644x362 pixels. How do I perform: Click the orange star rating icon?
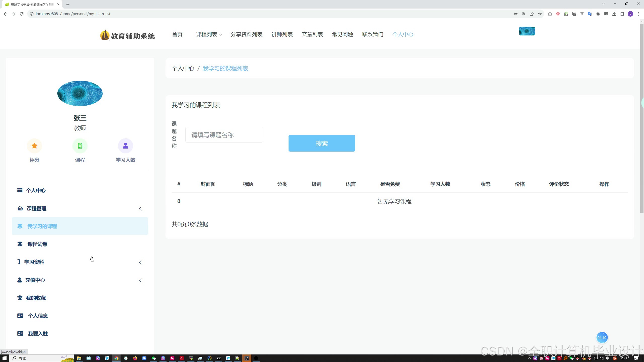click(x=34, y=146)
